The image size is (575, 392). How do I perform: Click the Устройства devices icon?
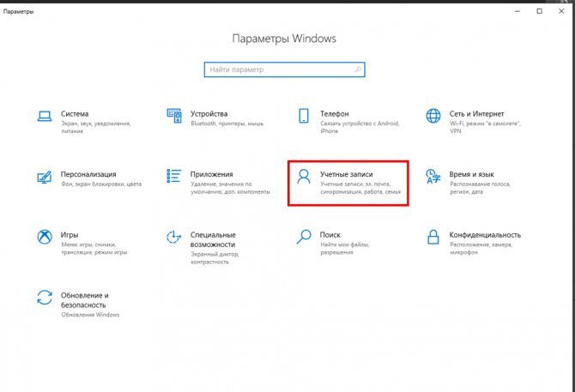(174, 116)
